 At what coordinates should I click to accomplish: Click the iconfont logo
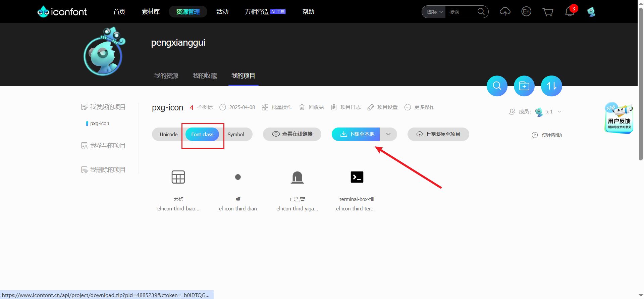62,12
